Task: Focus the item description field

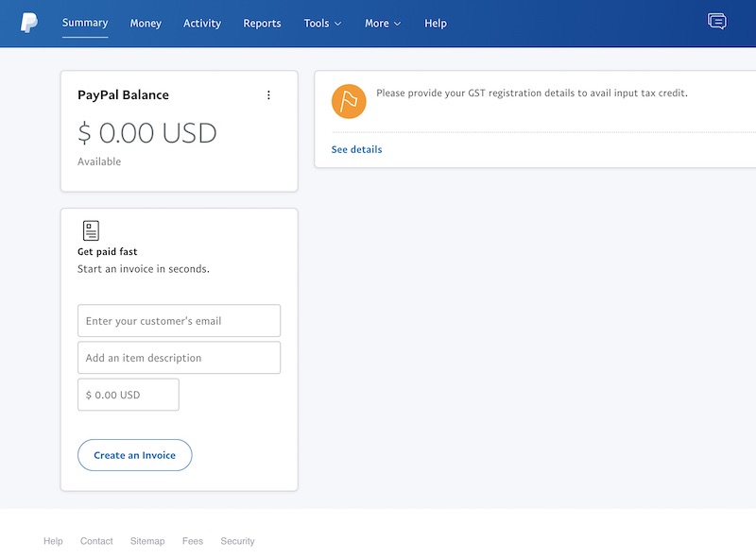Action: [179, 358]
